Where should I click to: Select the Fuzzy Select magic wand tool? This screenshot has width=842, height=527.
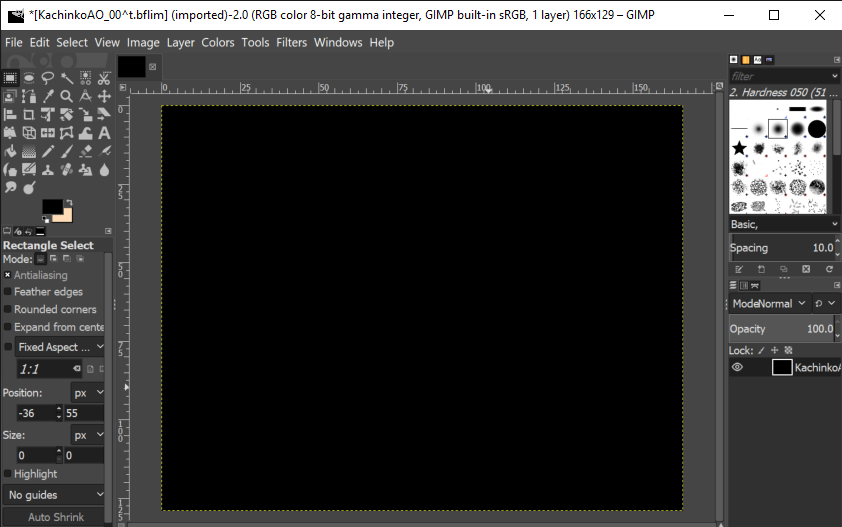coord(66,78)
